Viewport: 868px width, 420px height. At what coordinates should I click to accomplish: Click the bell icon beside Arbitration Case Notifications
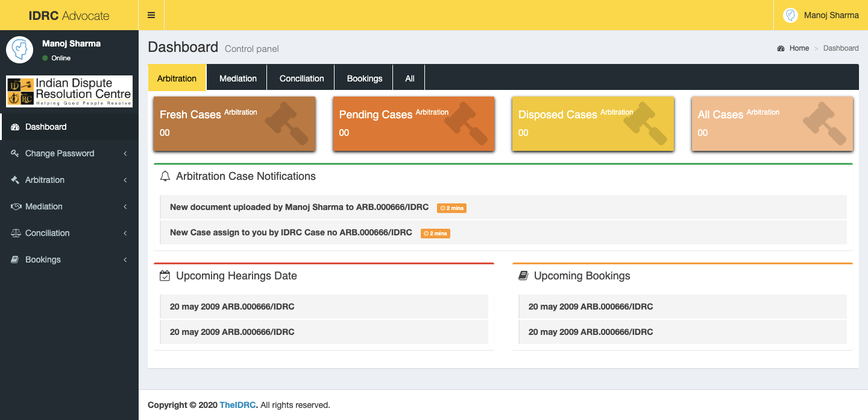pyautogui.click(x=165, y=176)
